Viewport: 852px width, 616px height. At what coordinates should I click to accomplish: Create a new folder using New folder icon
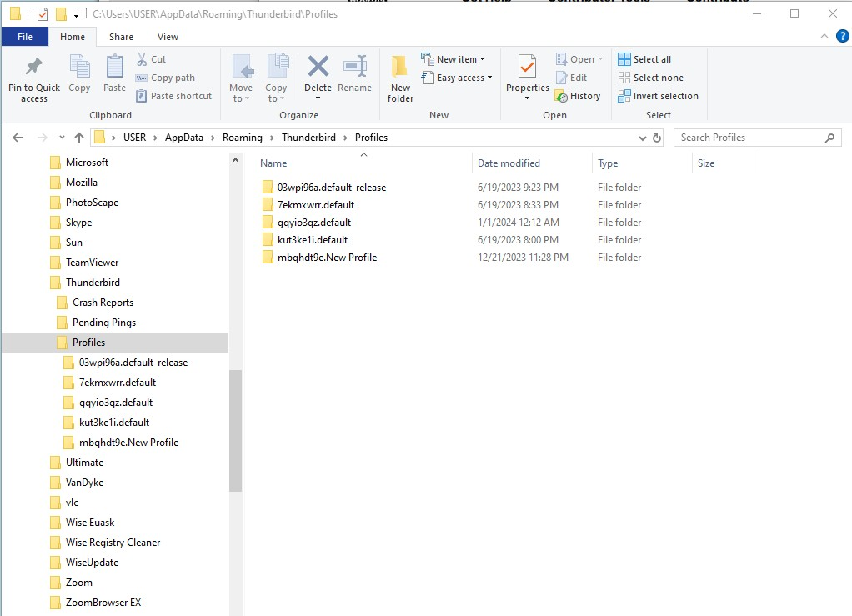400,68
